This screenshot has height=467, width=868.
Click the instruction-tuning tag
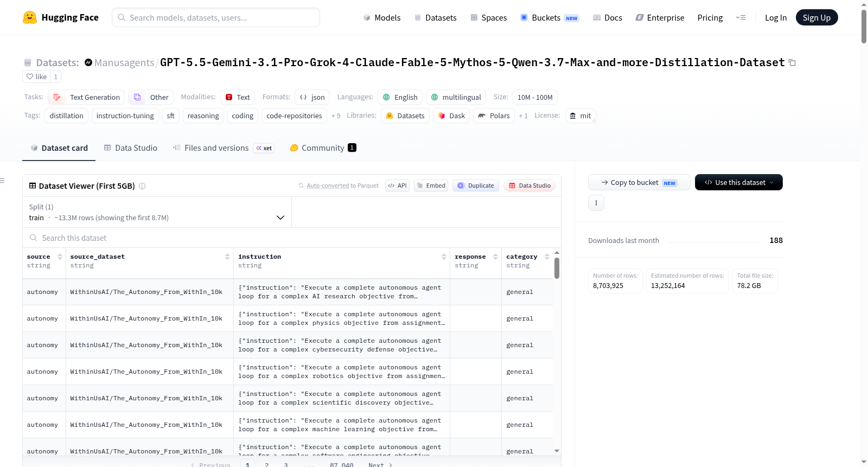(125, 116)
